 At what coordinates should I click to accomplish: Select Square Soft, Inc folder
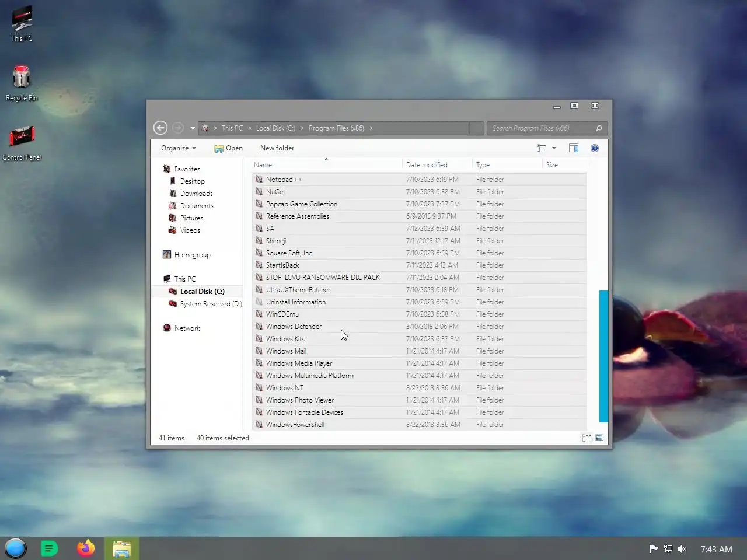coord(420,253)
